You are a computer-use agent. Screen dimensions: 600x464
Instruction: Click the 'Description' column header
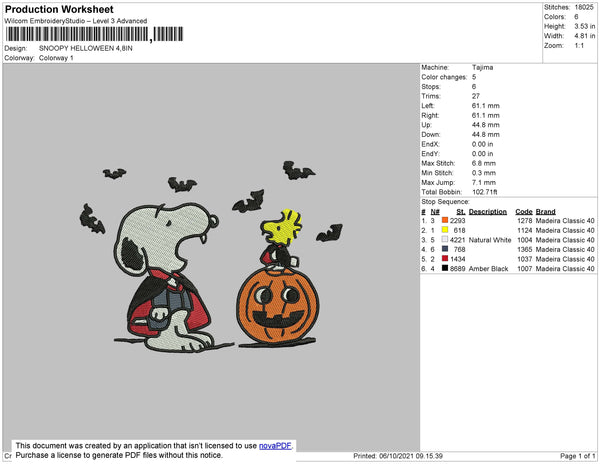coord(488,212)
